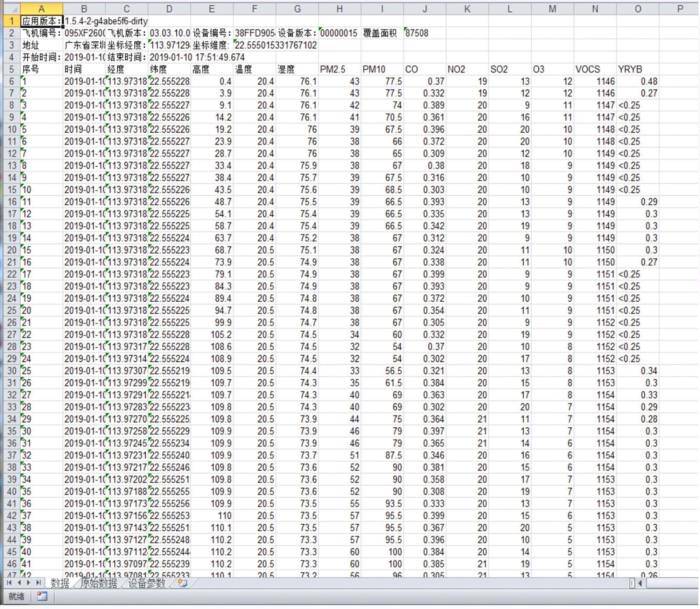Select column J header
This screenshot has width=700, height=609.
tap(425, 9)
